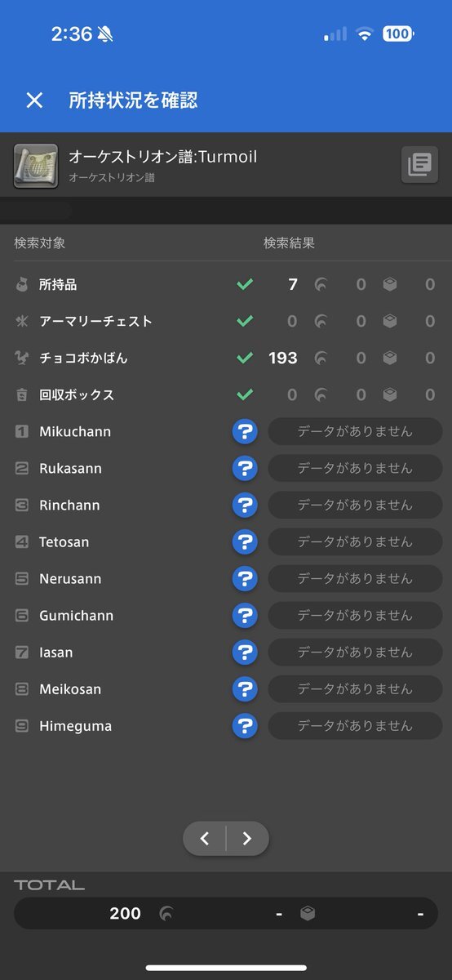The width and height of the screenshot is (452, 980).
Task: Open the item details document icon
Action: (x=419, y=165)
